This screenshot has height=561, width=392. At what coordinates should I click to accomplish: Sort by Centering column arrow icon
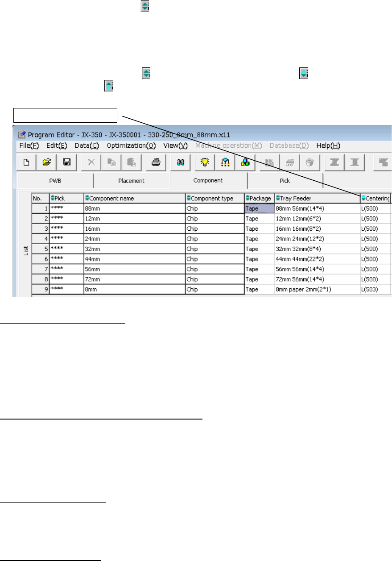click(363, 198)
